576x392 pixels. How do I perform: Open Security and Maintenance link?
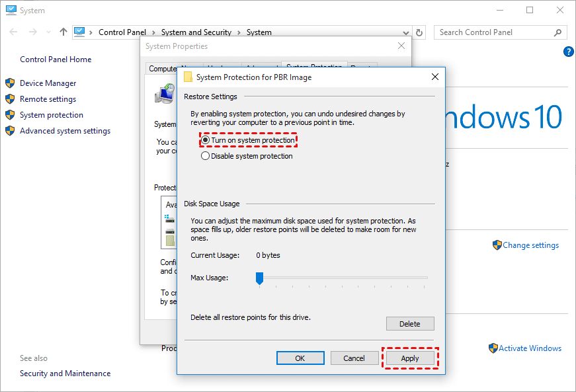tap(65, 373)
